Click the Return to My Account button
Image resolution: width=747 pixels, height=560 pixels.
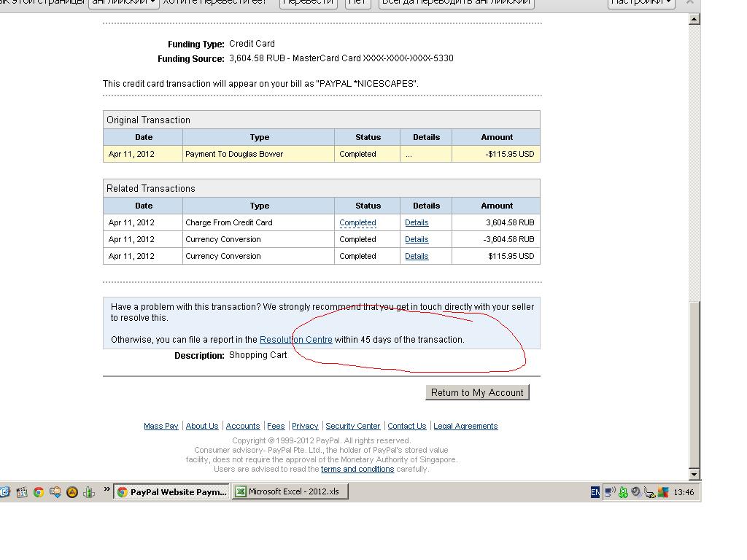pos(477,392)
